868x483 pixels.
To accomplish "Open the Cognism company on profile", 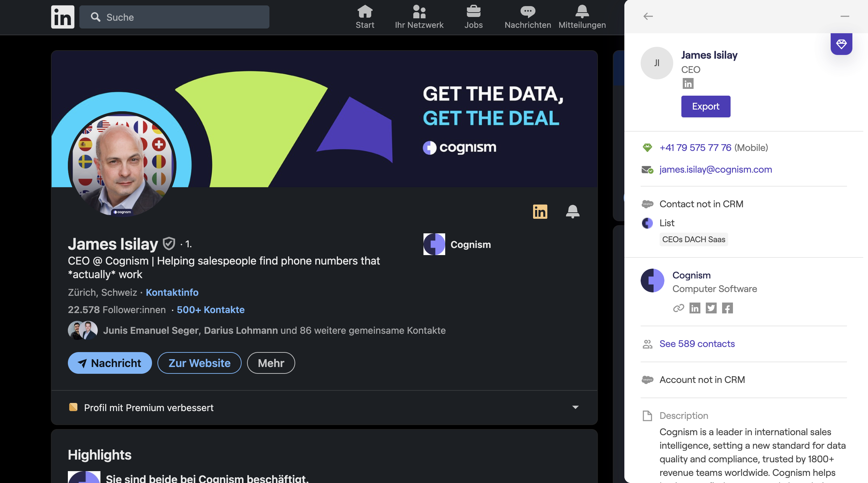I will [471, 245].
